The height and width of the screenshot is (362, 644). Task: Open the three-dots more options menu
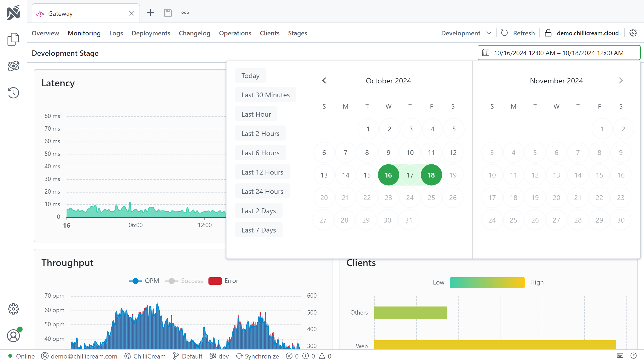185,13
